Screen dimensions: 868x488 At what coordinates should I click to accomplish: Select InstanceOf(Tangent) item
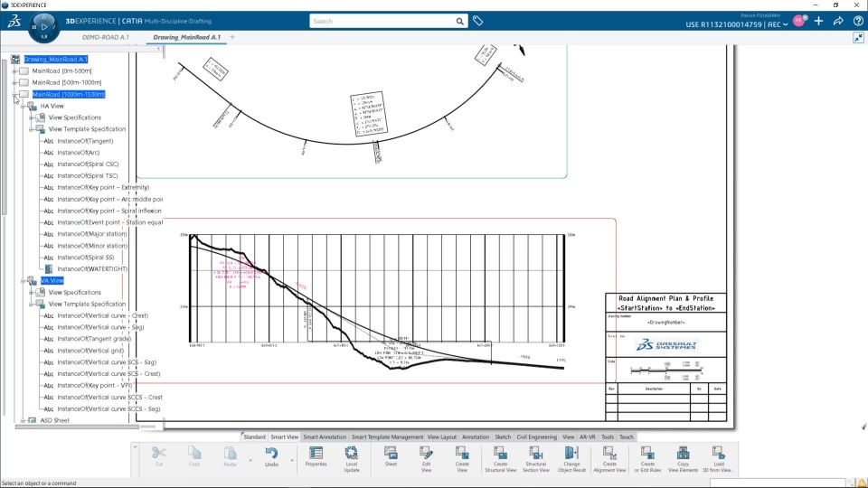(85, 141)
